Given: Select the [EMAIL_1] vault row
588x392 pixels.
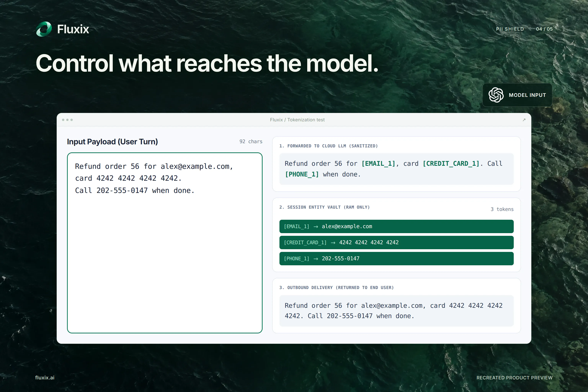Looking at the screenshot, I should (x=396, y=226).
